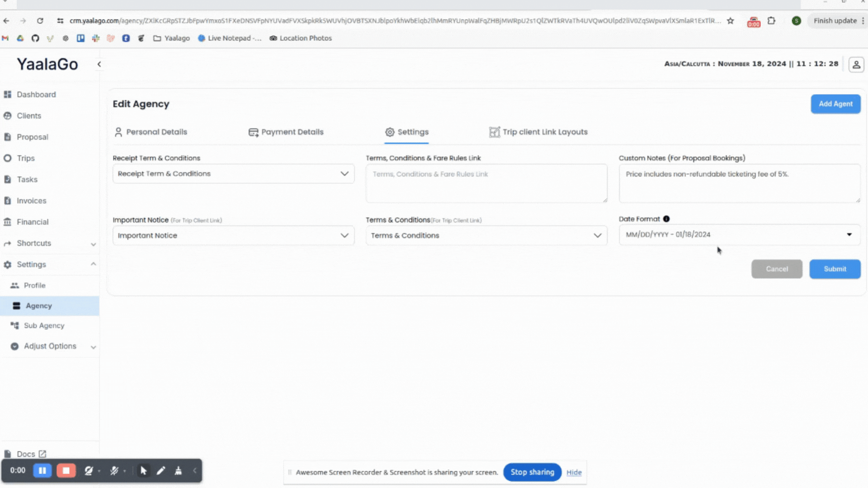Click the Terms, Conditions & Fare Rules Link field
This screenshot has width=868, height=488.
tap(486, 183)
